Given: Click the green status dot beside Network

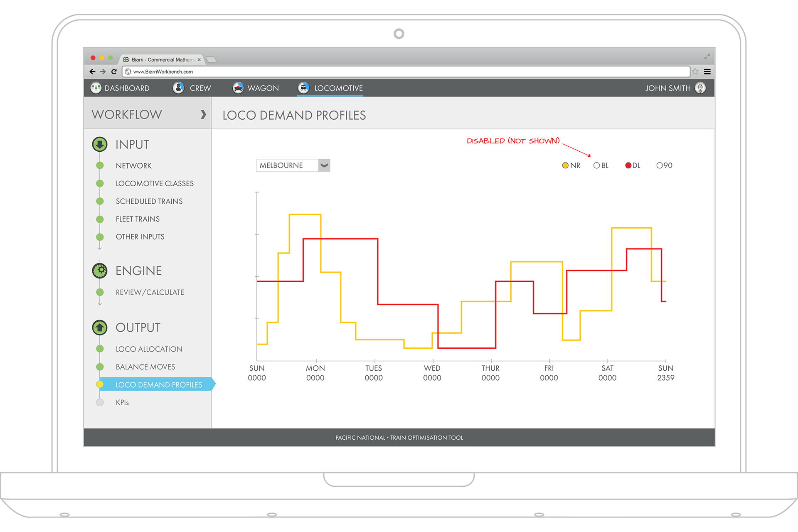Looking at the screenshot, I should (x=100, y=165).
